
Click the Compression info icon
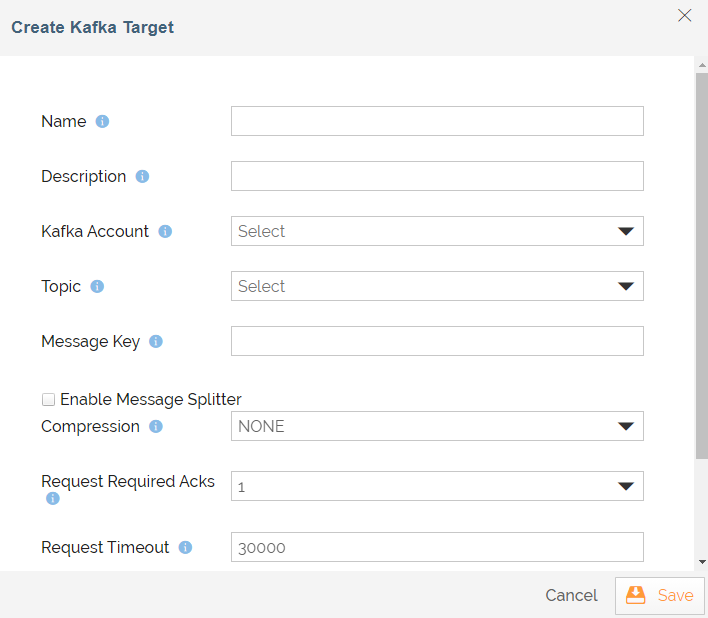(156, 426)
